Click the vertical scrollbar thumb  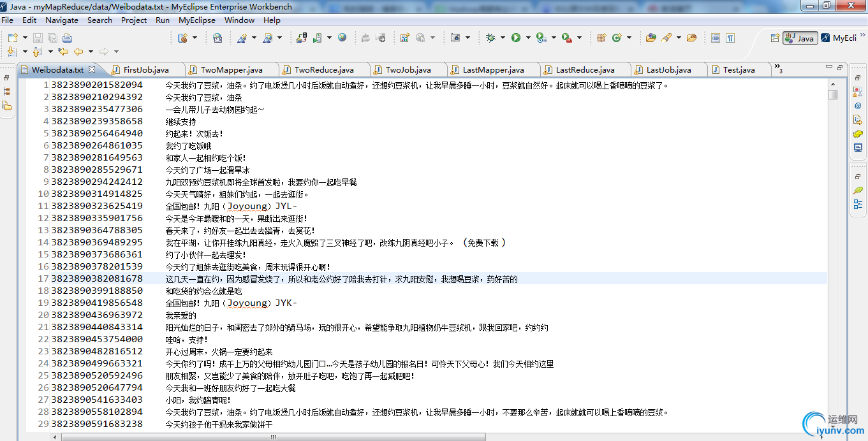(x=832, y=94)
